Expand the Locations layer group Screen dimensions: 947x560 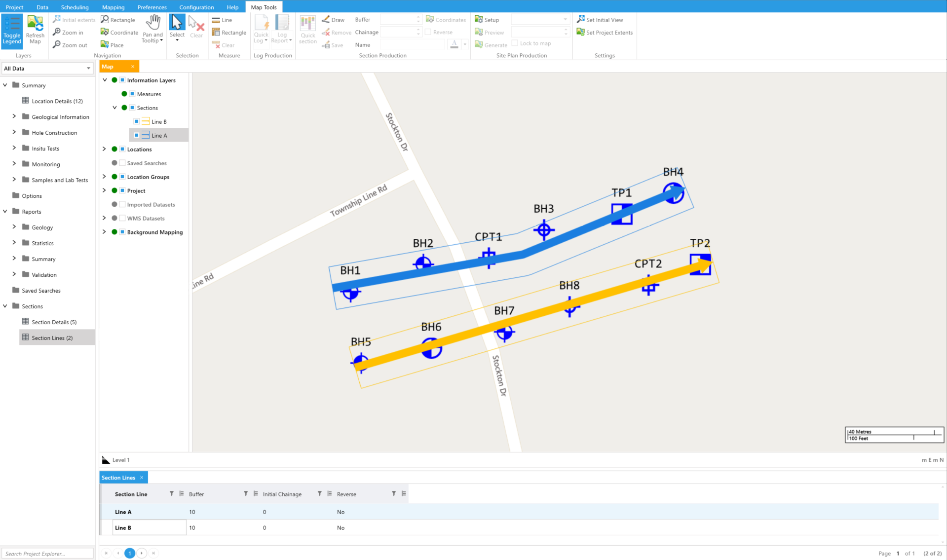pos(104,149)
